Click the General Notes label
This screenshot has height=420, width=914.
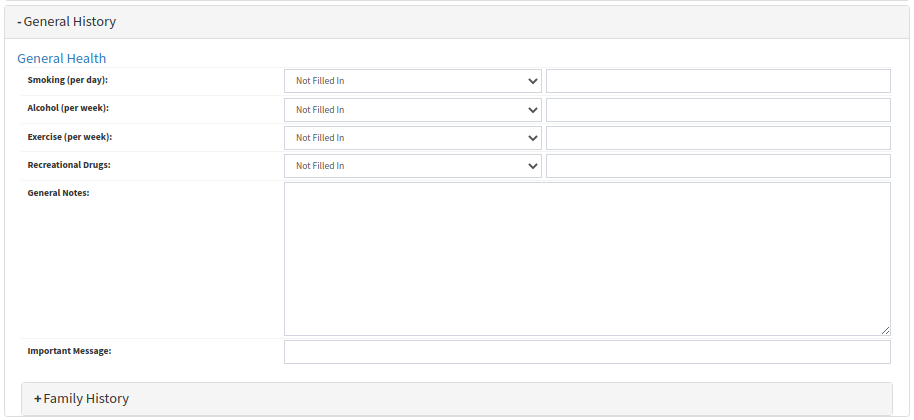pyautogui.click(x=58, y=192)
